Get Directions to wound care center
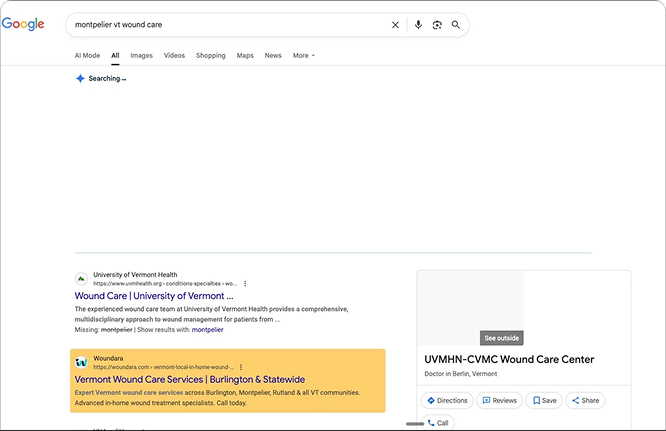The height and width of the screenshot is (431, 666). tap(447, 400)
